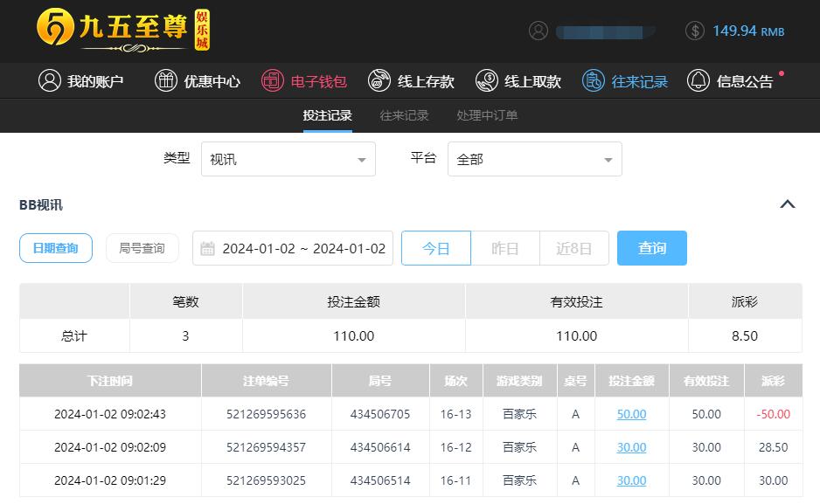
Task: Open 线上存款 deposit icon
Action: (379, 81)
